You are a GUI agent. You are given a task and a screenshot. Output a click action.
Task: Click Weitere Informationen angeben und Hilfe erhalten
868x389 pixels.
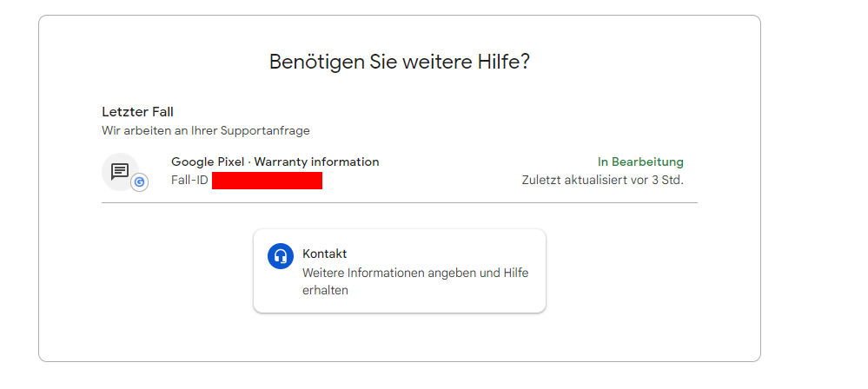(415, 273)
